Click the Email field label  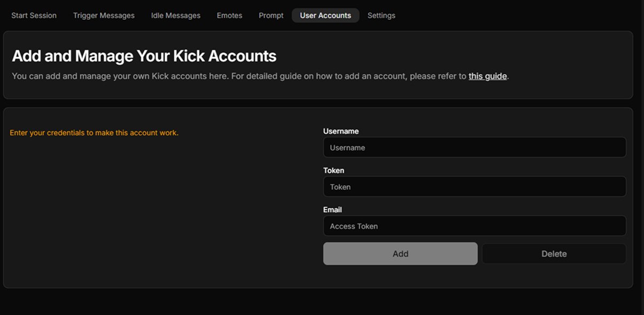pyautogui.click(x=332, y=210)
